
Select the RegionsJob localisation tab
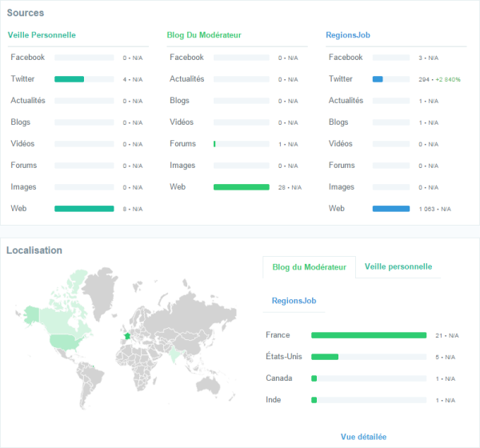click(294, 301)
